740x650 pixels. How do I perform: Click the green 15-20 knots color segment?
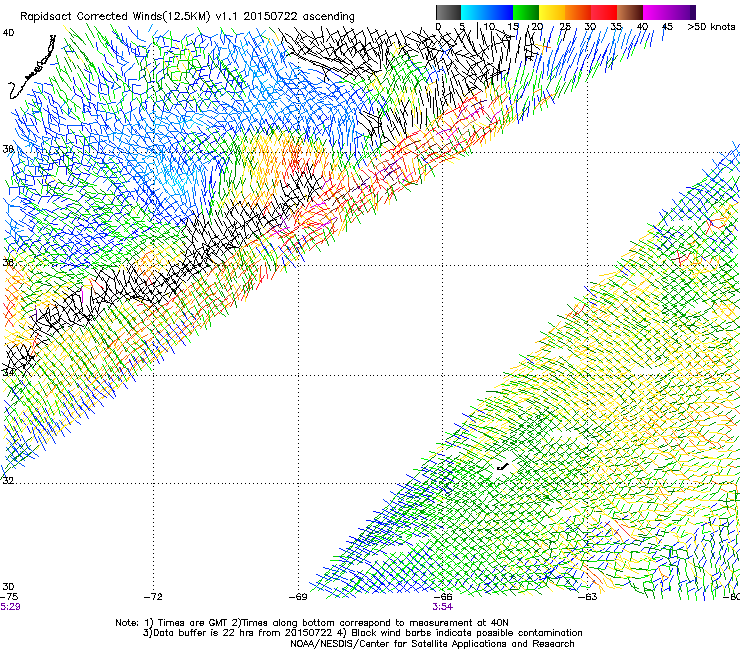(526, 12)
